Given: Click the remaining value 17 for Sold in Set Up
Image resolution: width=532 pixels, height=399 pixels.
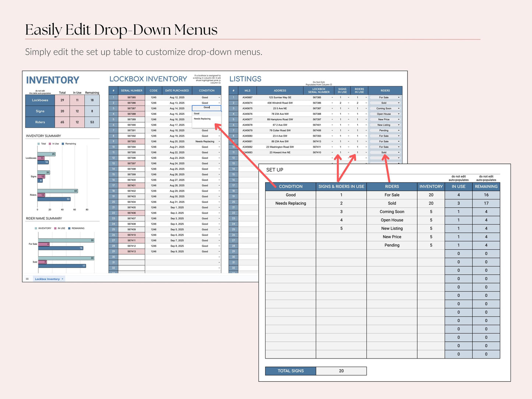Looking at the screenshot, I should pyautogui.click(x=486, y=203).
